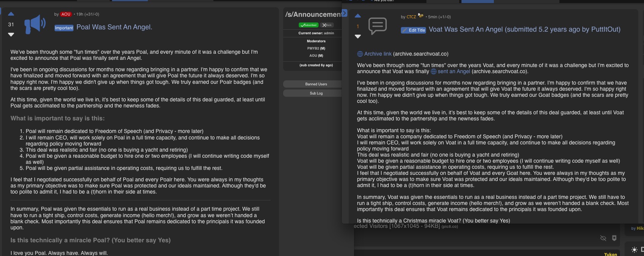Click the globe icon beside Archive link
The width and height of the screenshot is (644, 256).
(360, 54)
